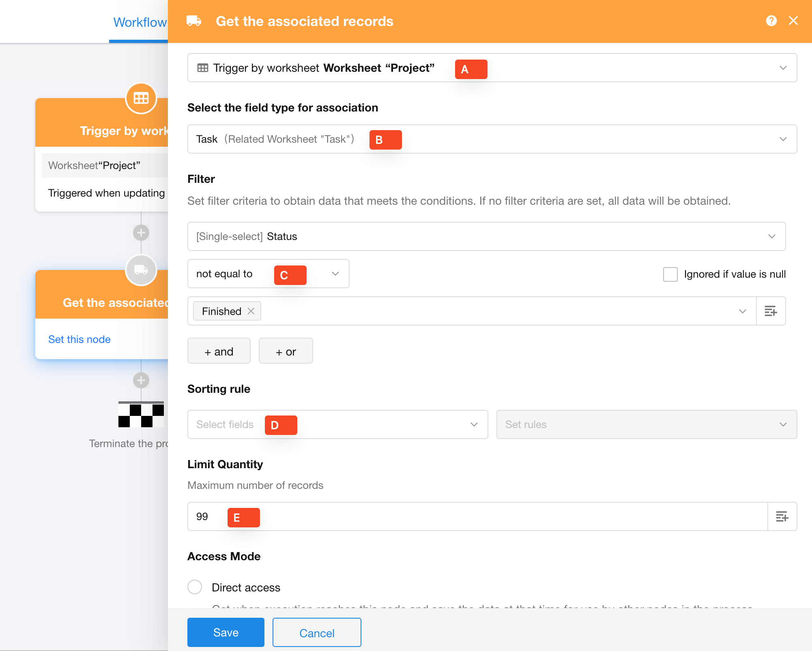Click the Save button
Screen dimensions: 812x651
(x=226, y=632)
